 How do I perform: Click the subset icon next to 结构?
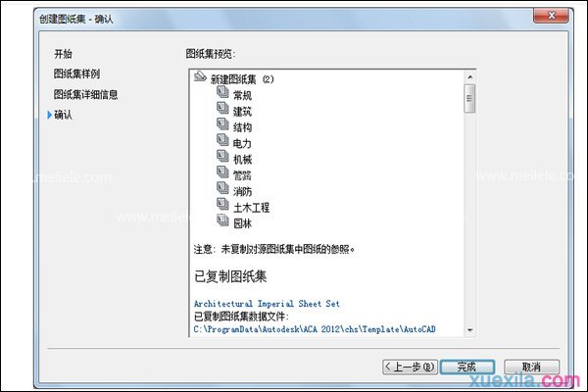(222, 126)
